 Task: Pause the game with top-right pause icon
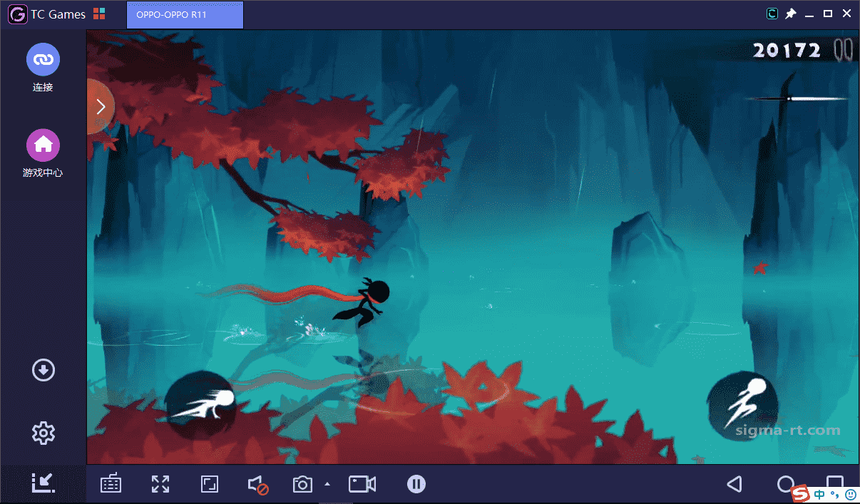[x=843, y=50]
